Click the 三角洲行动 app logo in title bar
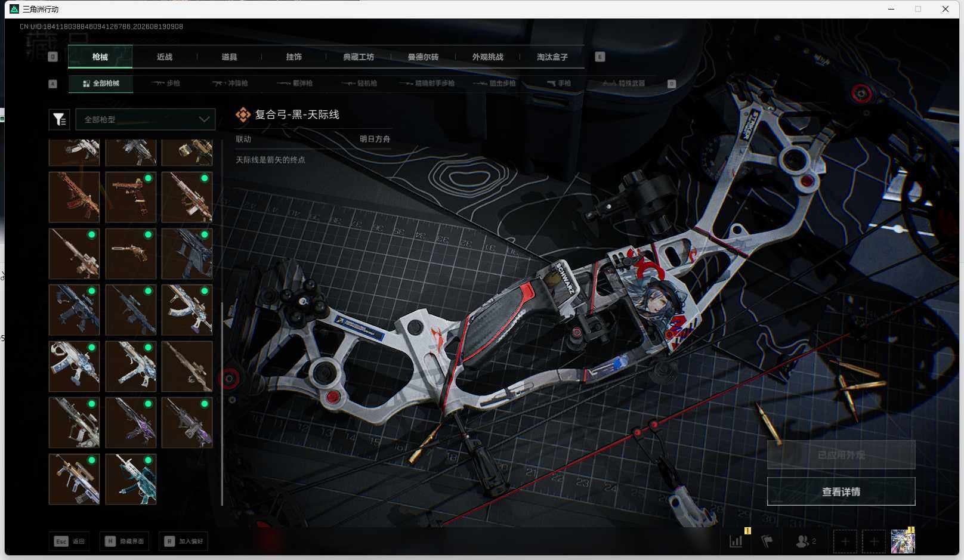Viewport: 964px width, 560px height. pos(14,9)
